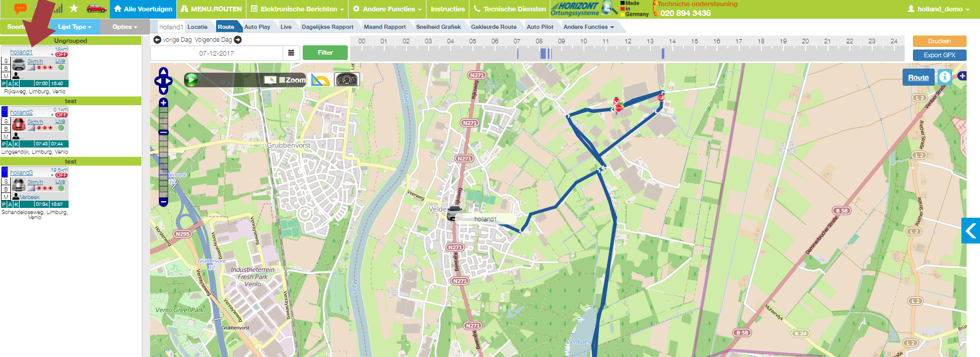Click timeline marker near 14 hours
The height and width of the screenshot is (357, 980).
[x=663, y=53]
